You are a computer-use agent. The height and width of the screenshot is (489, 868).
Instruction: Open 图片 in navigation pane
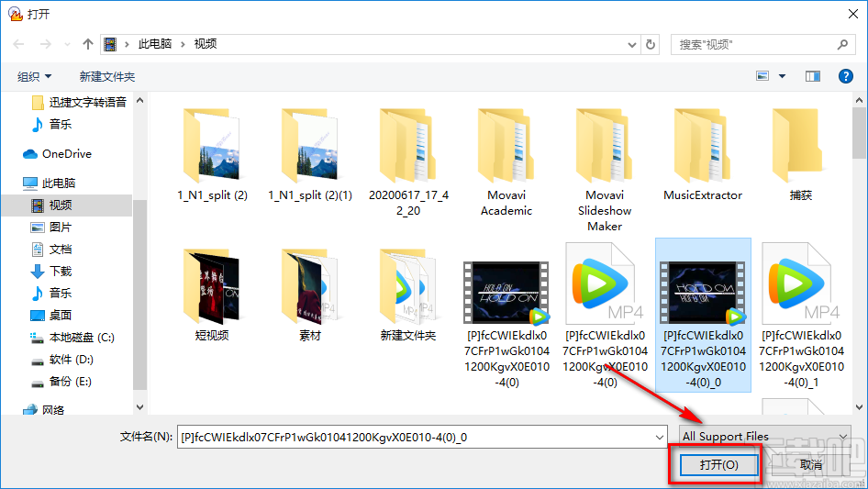(51, 227)
